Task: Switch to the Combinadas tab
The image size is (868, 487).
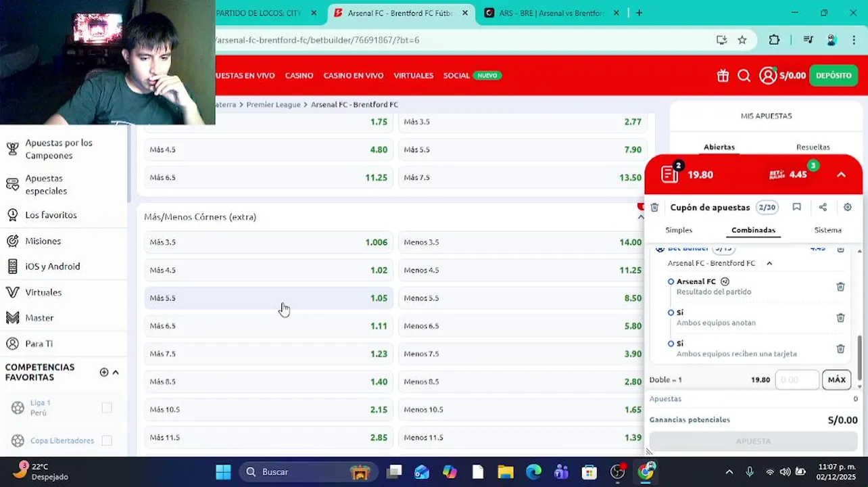Action: tap(753, 230)
